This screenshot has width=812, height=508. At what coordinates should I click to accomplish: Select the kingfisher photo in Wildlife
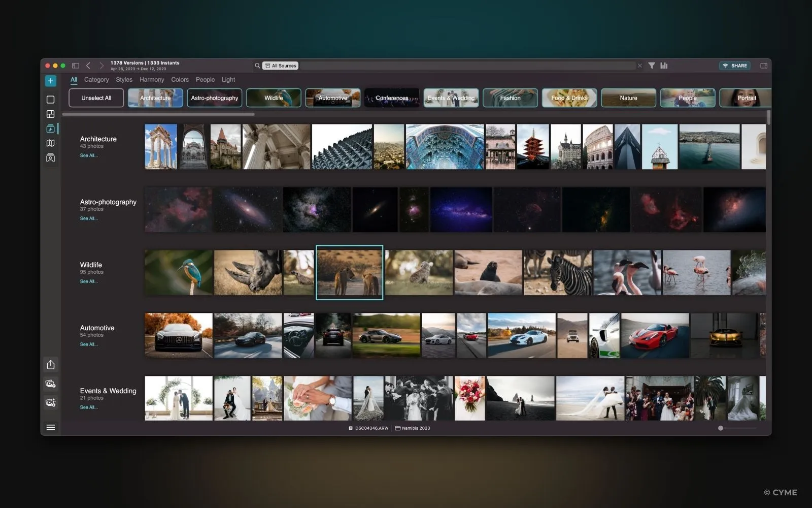179,272
